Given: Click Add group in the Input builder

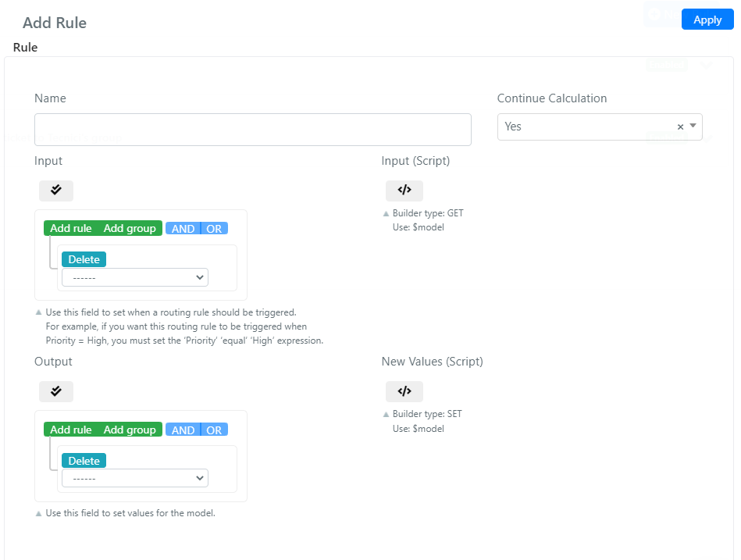Looking at the screenshot, I should pos(130,228).
